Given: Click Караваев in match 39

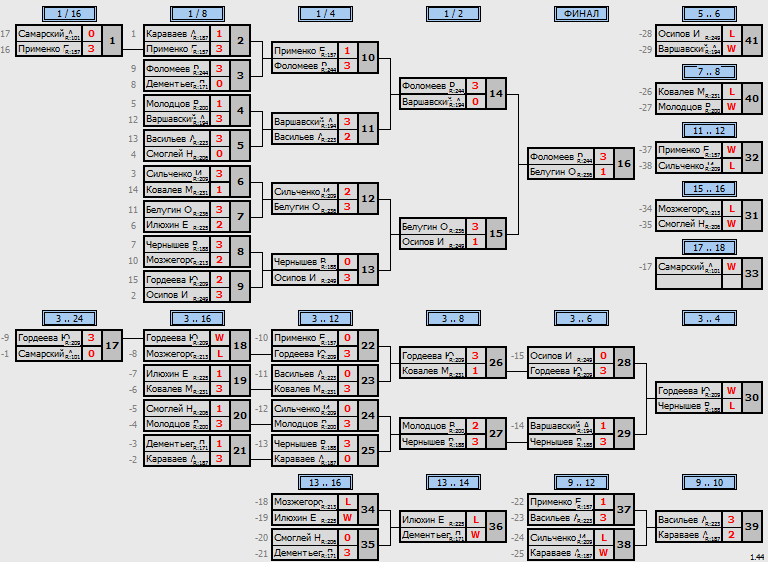Looking at the screenshot, I should (x=688, y=535).
